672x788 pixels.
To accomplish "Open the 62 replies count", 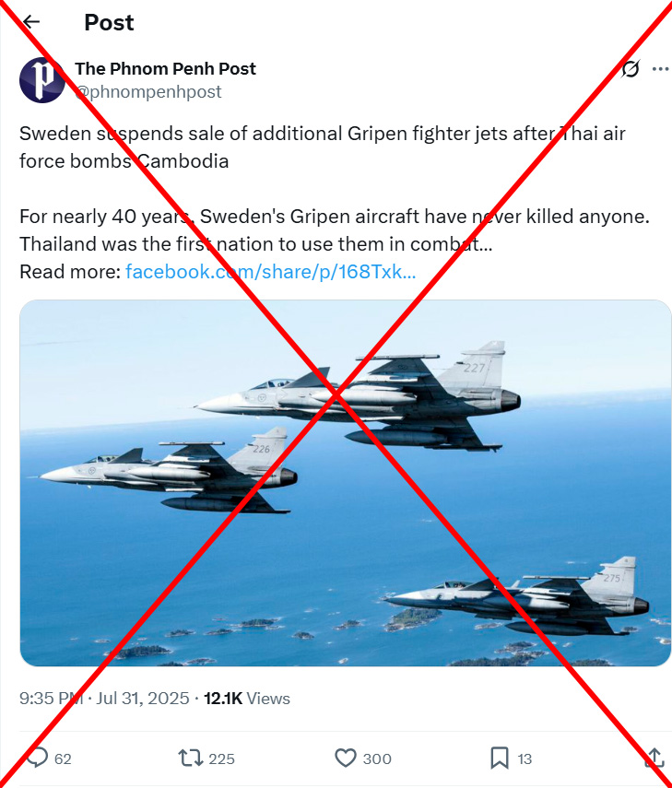I will click(63, 759).
